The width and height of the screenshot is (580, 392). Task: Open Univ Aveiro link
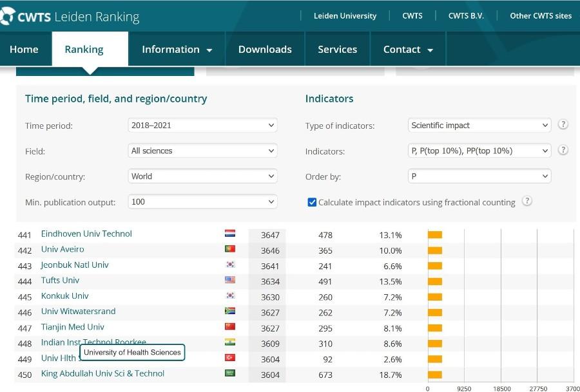[63, 249]
